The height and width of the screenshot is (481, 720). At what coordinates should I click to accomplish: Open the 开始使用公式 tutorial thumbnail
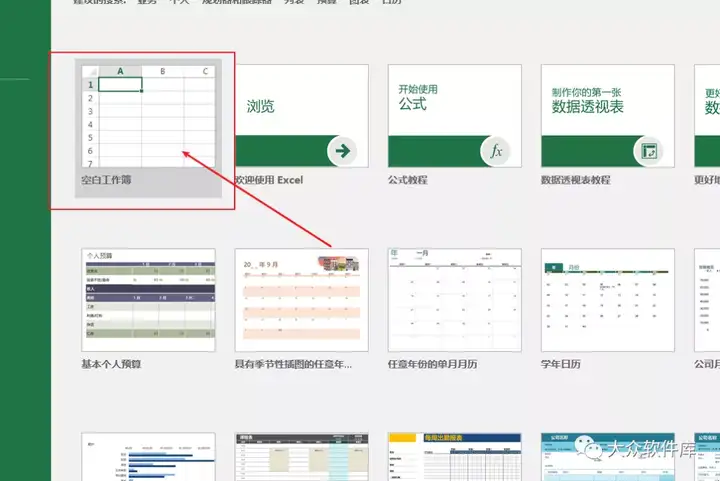[455, 116]
